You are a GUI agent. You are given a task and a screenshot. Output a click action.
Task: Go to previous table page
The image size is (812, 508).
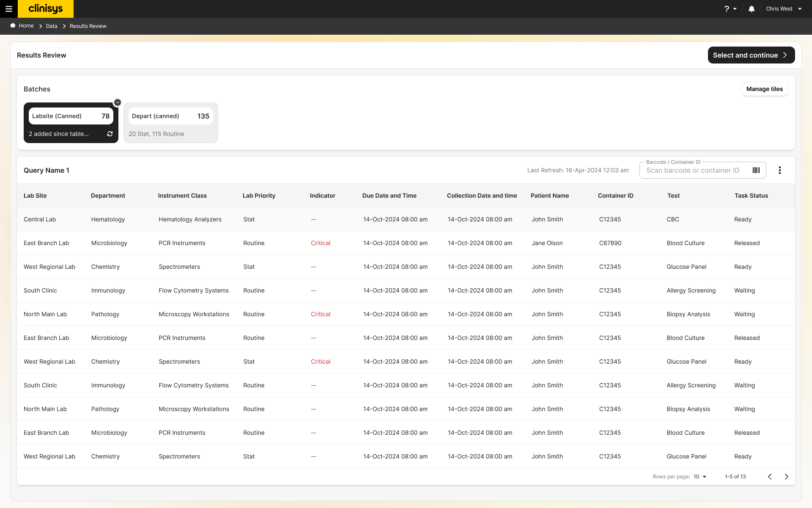(x=770, y=477)
